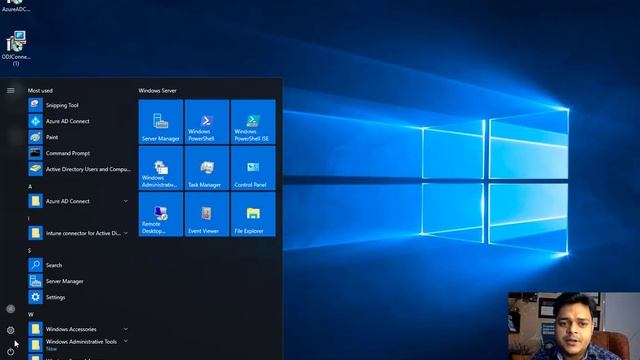Click the presenter webcam video thumbnail
Viewport: 640px width, 360px height.
(574, 326)
